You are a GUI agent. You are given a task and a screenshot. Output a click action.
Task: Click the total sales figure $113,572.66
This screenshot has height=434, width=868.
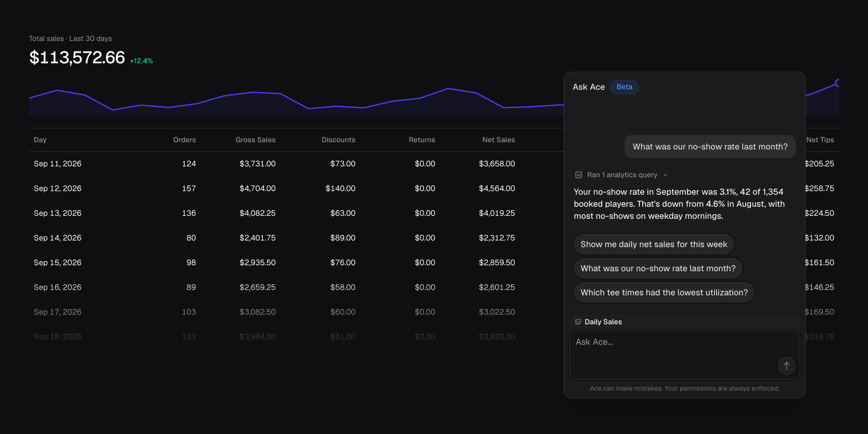coord(77,58)
